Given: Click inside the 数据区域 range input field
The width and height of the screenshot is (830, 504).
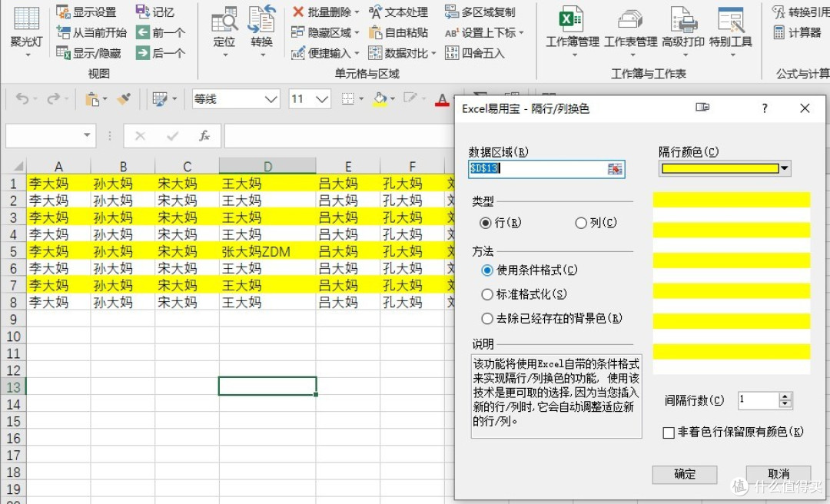Looking at the screenshot, I should pyautogui.click(x=538, y=169).
